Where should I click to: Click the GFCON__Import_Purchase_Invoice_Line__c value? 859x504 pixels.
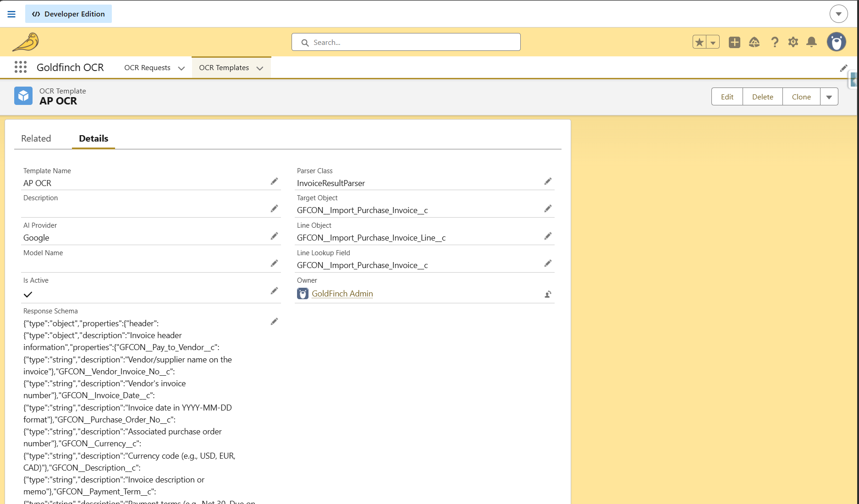click(x=371, y=238)
